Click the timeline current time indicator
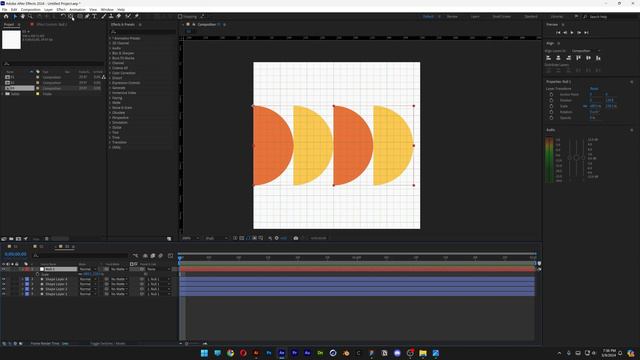 click(x=180, y=258)
